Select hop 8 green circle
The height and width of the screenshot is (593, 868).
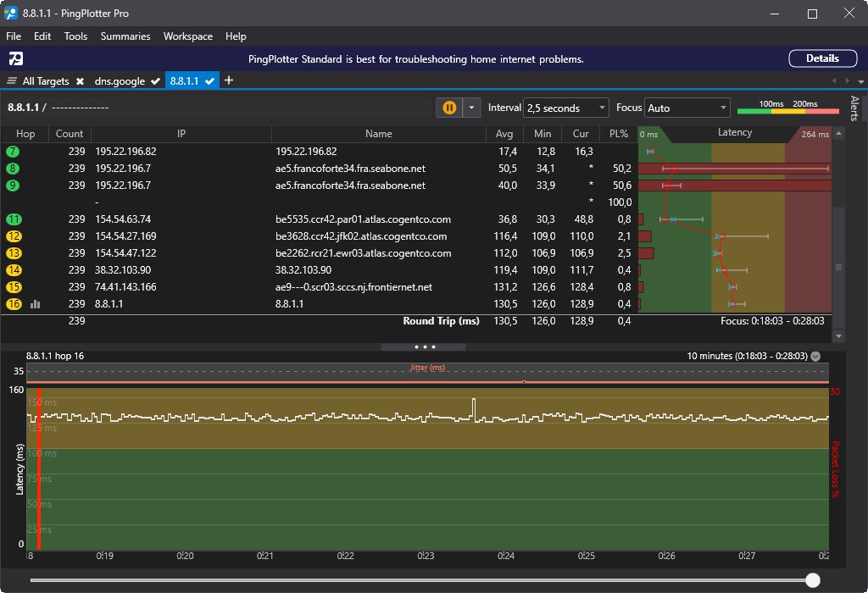pyautogui.click(x=13, y=169)
